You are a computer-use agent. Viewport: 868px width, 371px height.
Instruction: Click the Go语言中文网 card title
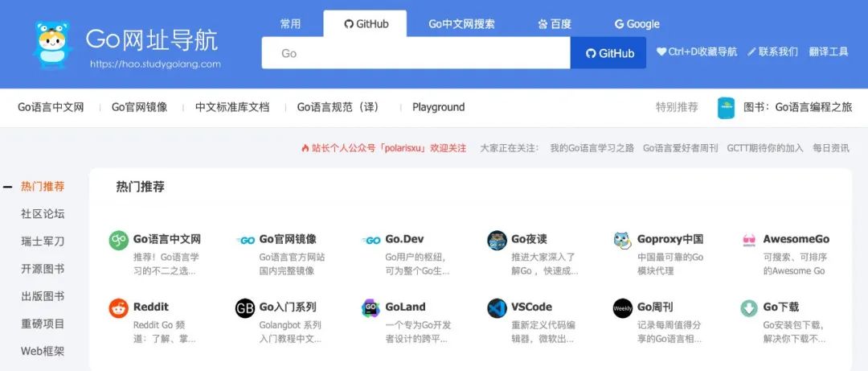167,239
